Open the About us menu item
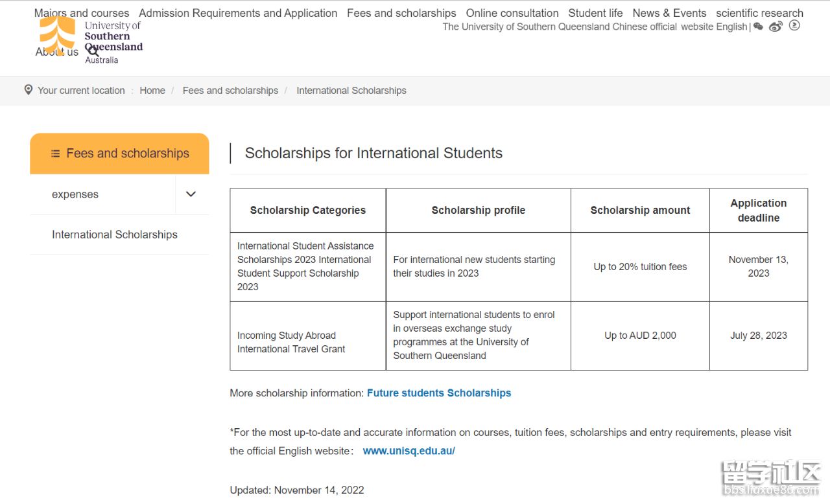The image size is (830, 504). [57, 52]
